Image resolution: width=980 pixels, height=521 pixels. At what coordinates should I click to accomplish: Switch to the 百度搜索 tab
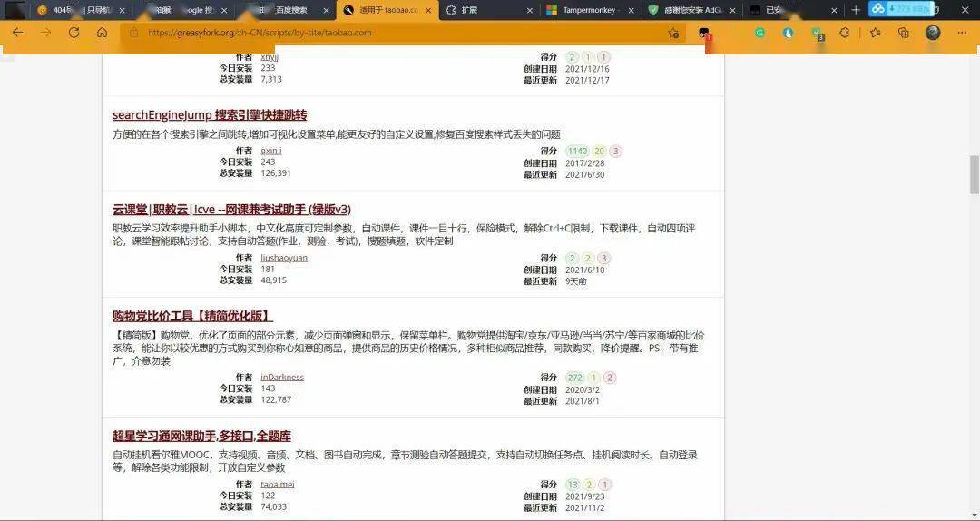tap(285, 10)
